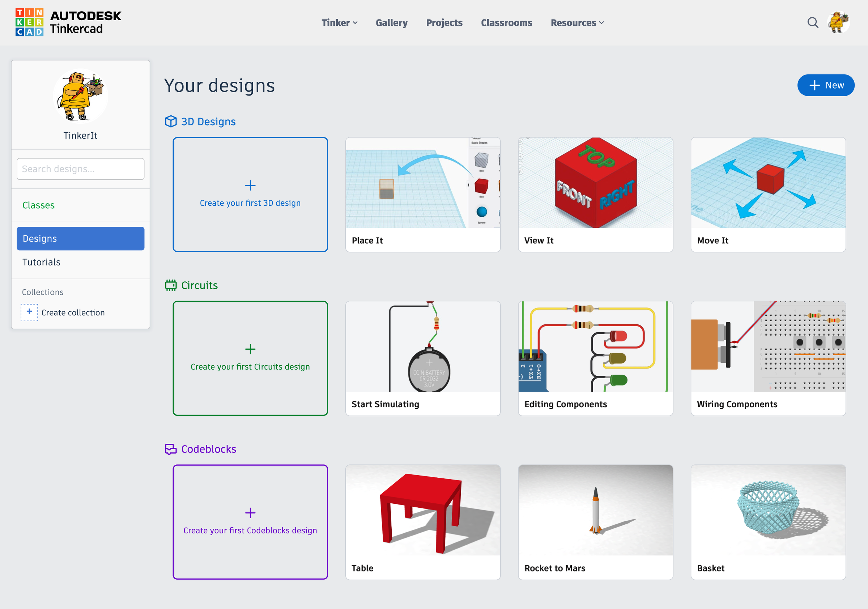The image size is (868, 609).
Task: Click the Codeblocks icon
Action: coord(171,449)
